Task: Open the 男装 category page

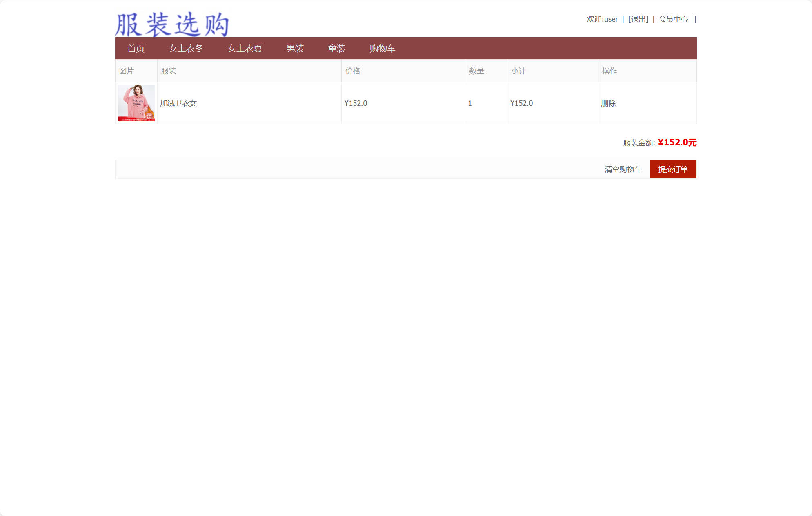Action: click(x=295, y=48)
